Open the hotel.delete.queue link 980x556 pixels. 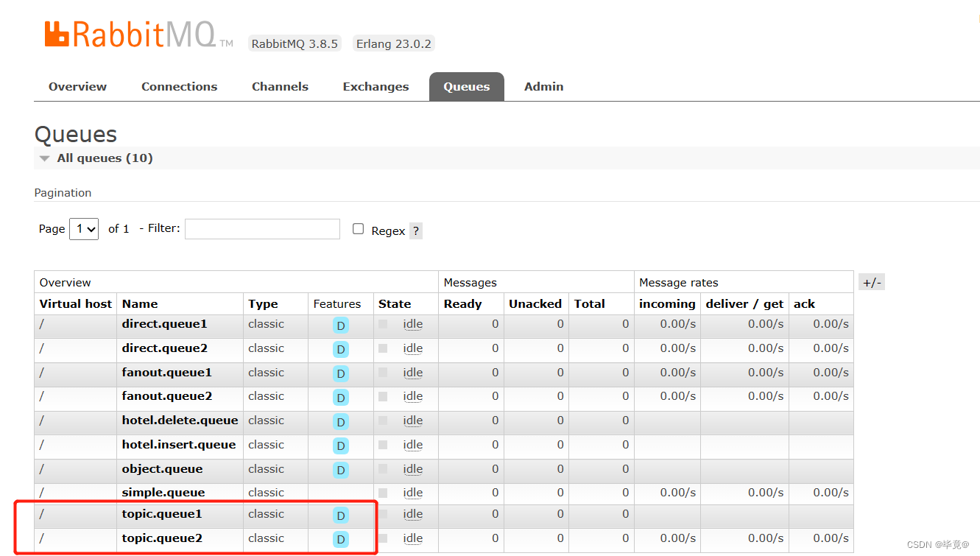[180, 420]
